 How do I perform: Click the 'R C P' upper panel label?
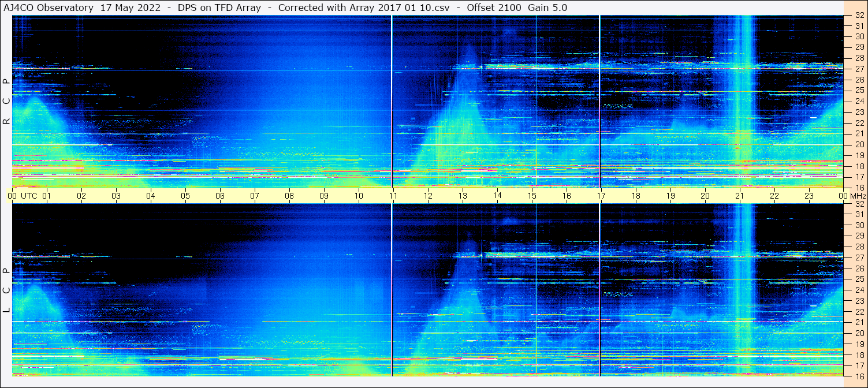coord(6,102)
